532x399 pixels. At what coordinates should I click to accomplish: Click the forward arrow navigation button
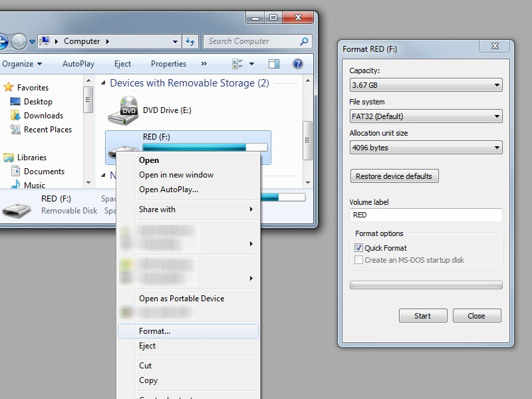(19, 42)
